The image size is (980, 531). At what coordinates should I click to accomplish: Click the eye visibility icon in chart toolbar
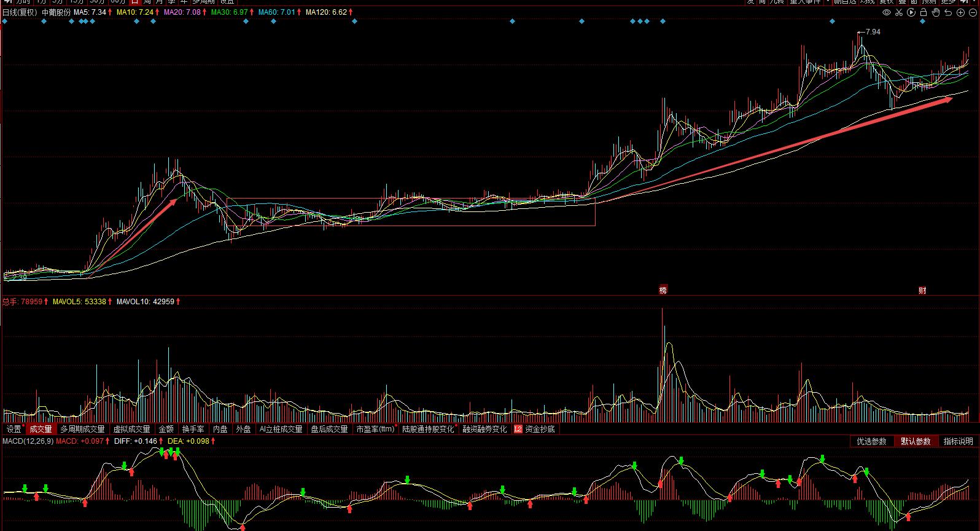pyautogui.click(x=887, y=12)
